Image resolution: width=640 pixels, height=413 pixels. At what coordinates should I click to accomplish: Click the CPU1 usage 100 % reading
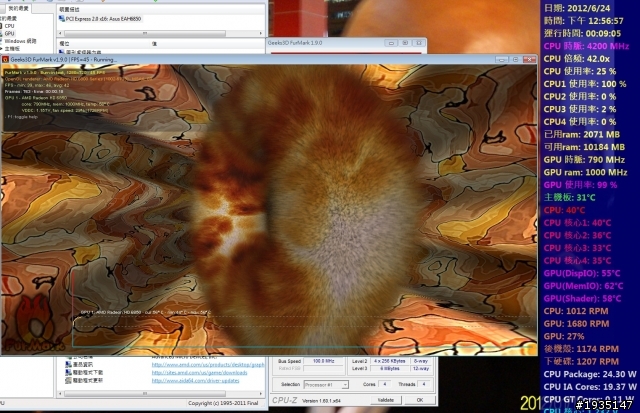click(584, 84)
